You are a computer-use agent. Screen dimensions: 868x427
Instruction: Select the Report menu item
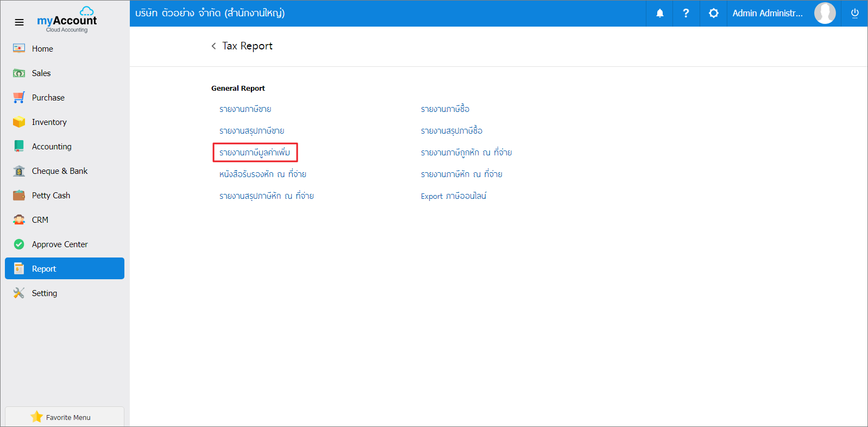tap(65, 268)
